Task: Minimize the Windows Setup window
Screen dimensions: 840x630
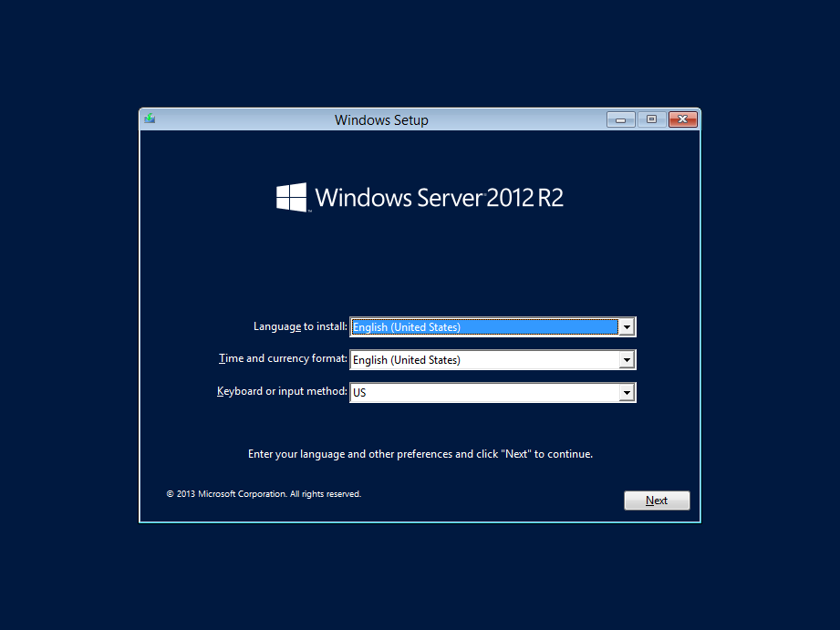Action: (621, 119)
